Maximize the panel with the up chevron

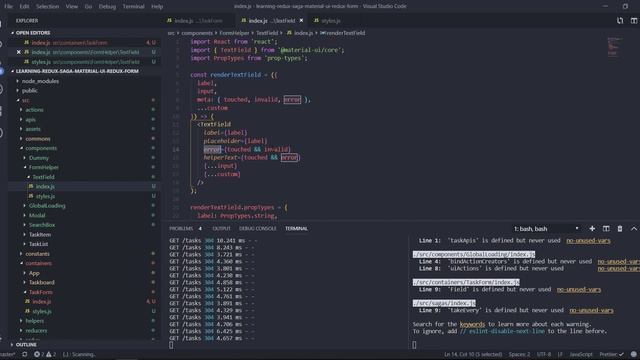[x=634, y=229]
